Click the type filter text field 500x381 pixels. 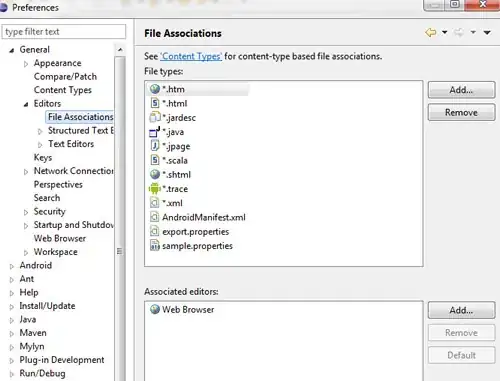64,32
